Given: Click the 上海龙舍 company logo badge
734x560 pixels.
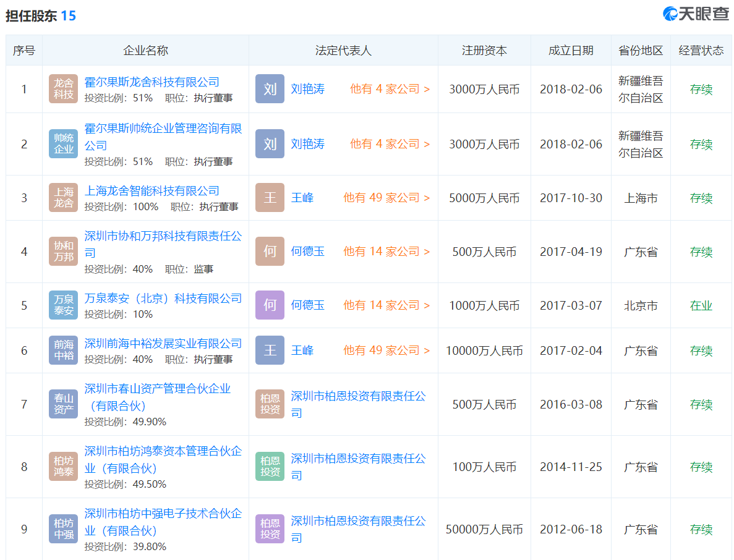Looking at the screenshot, I should [x=63, y=198].
